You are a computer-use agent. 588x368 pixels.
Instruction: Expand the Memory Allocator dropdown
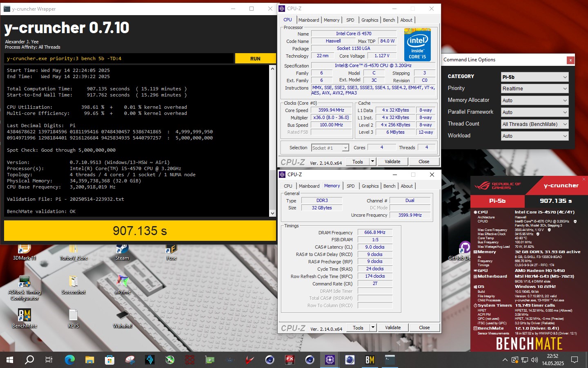[535, 101]
